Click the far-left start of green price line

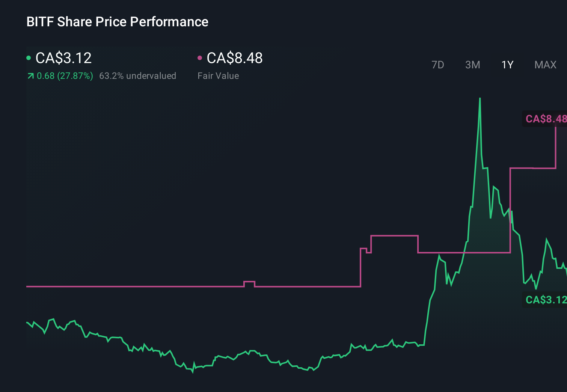pyautogui.click(x=27, y=322)
